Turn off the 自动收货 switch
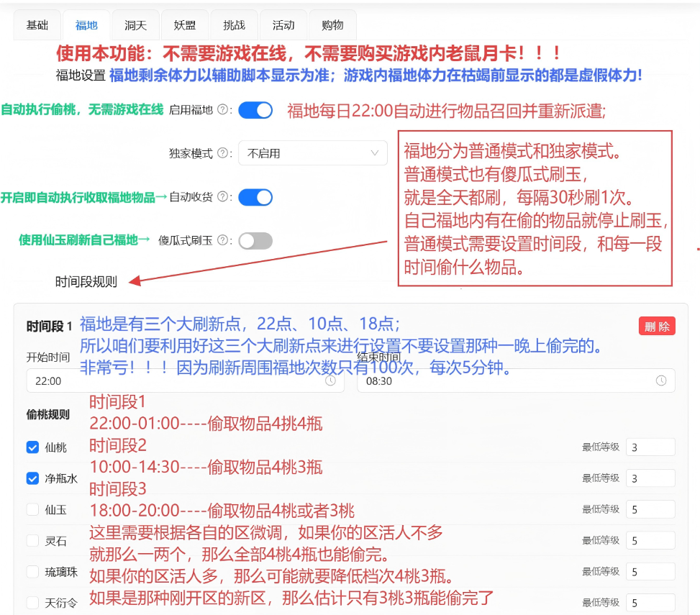This screenshot has width=700, height=615. (x=255, y=197)
